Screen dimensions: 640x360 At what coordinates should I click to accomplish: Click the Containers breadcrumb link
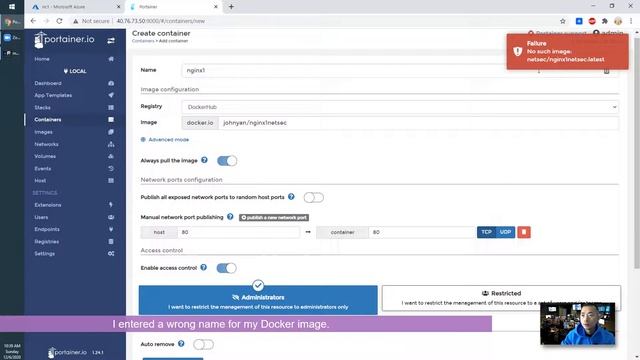point(143,41)
